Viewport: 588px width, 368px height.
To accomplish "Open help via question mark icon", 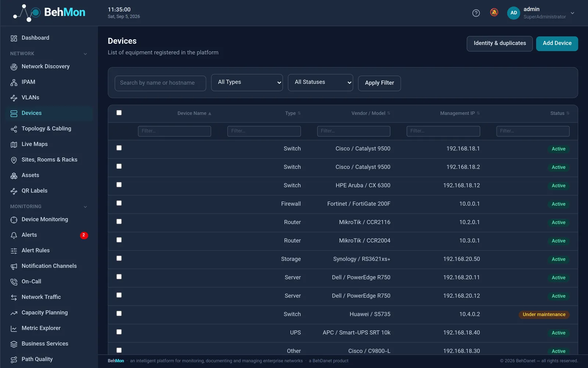I will [x=476, y=13].
